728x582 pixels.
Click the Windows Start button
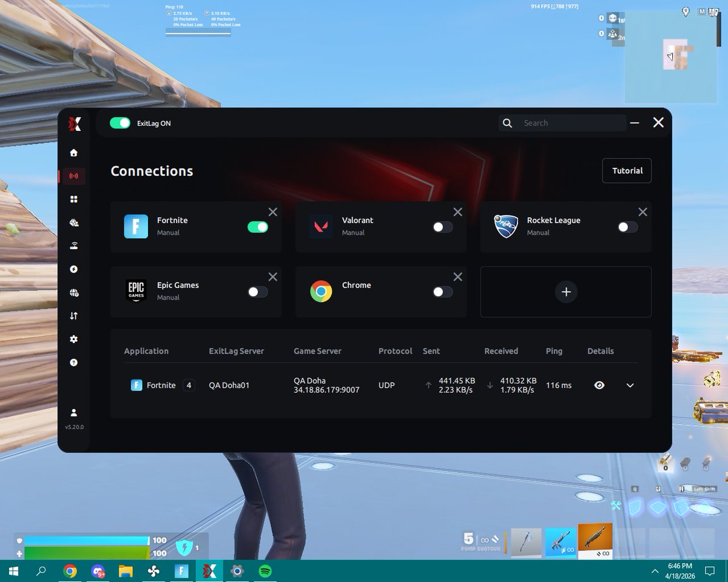click(x=13, y=571)
